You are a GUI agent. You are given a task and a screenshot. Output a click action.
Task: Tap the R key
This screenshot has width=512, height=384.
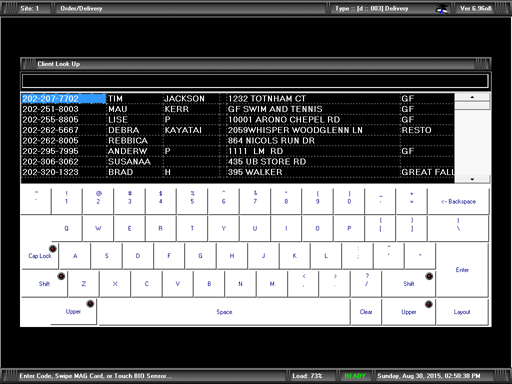[161, 228]
